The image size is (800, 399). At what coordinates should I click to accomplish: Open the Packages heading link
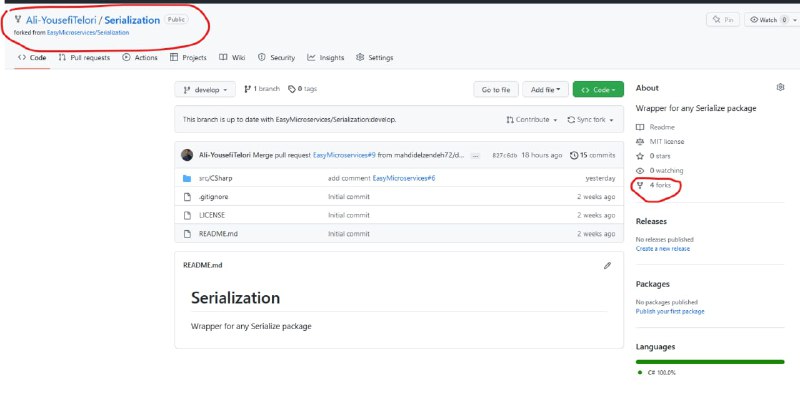point(653,284)
